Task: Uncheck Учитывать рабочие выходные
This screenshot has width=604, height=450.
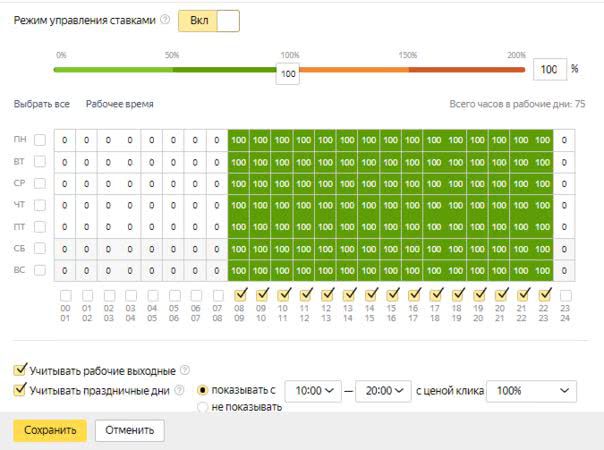Action: coord(21,371)
